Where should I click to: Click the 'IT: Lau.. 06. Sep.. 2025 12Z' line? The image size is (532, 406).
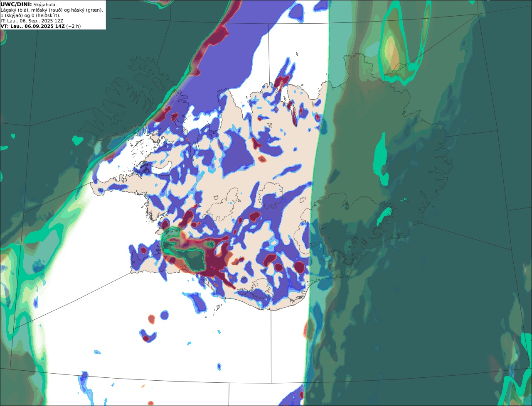pos(32,21)
